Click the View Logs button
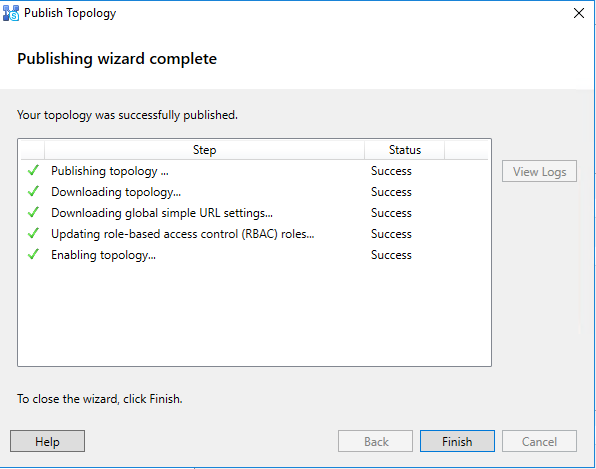This screenshot has height=469, width=596. pos(539,171)
